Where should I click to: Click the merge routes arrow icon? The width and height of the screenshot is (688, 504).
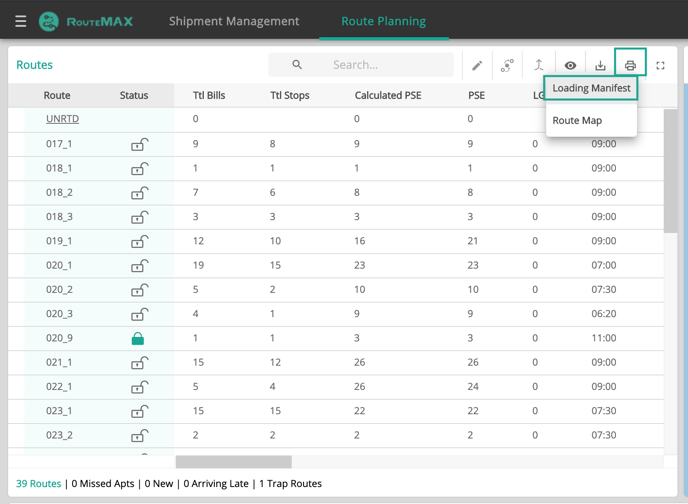coord(539,66)
